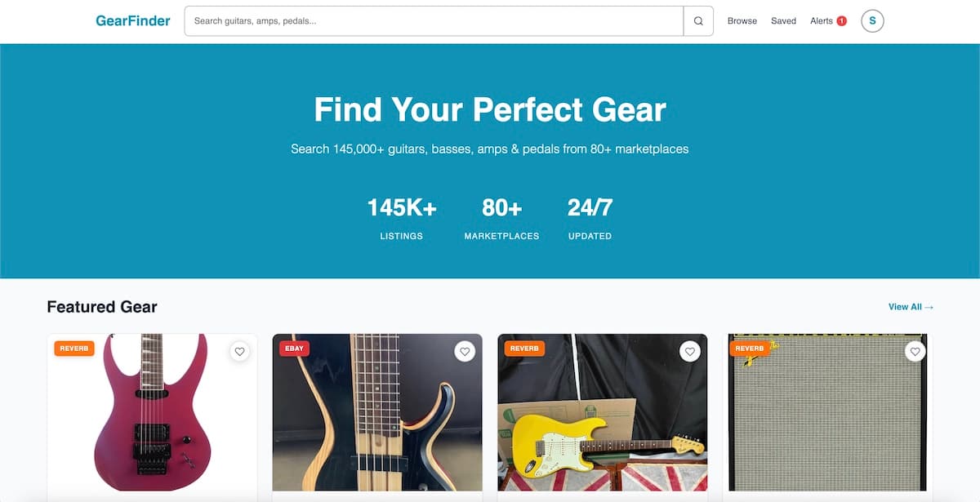This screenshot has width=980, height=502.
Task: Click the EBAY badge on the bass guitar listing
Action: click(x=294, y=348)
